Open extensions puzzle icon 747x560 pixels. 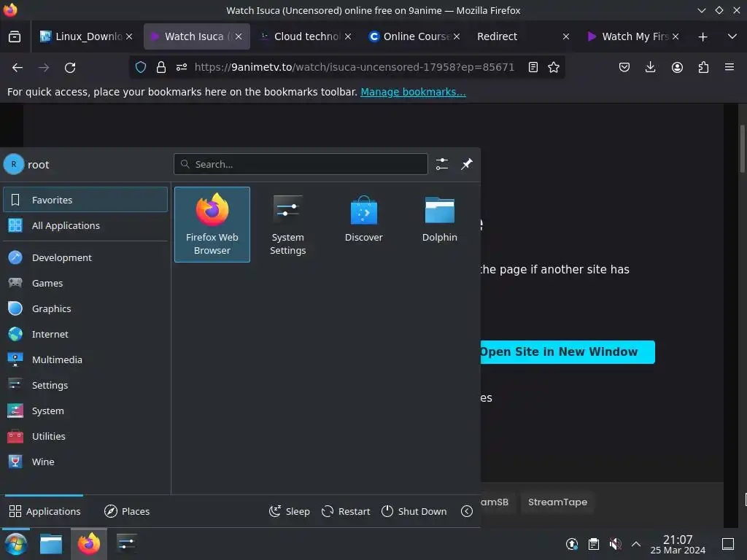(x=703, y=67)
